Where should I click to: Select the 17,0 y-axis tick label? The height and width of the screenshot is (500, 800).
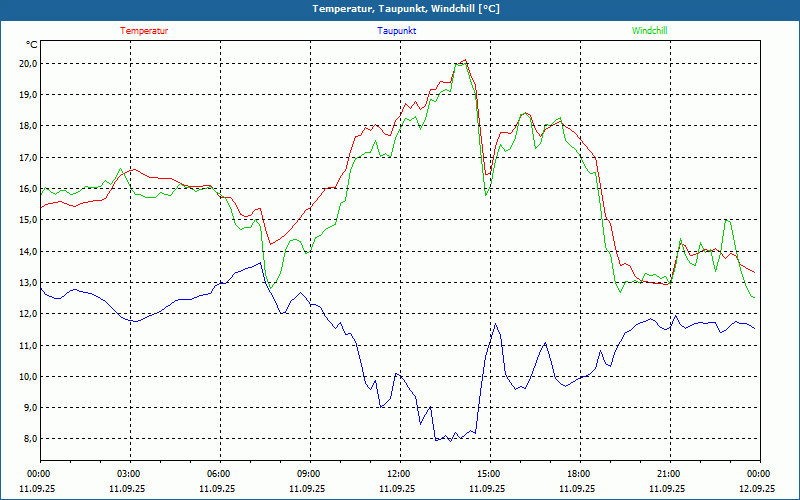point(26,157)
